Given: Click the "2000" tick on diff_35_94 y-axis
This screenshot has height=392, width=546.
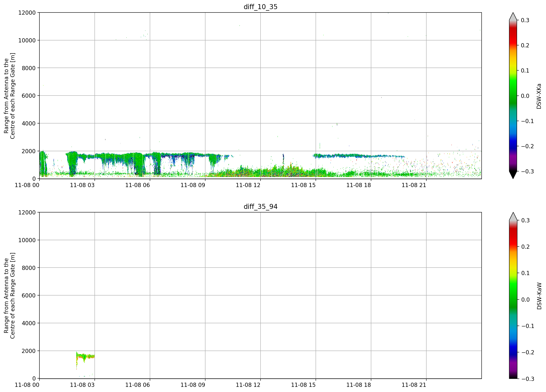Looking at the screenshot, I should [29, 351].
